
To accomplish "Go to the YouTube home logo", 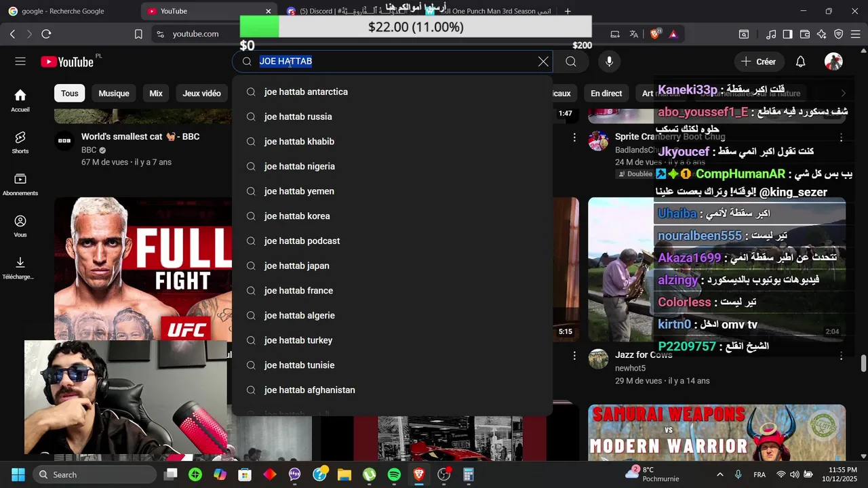I will pos(66,62).
